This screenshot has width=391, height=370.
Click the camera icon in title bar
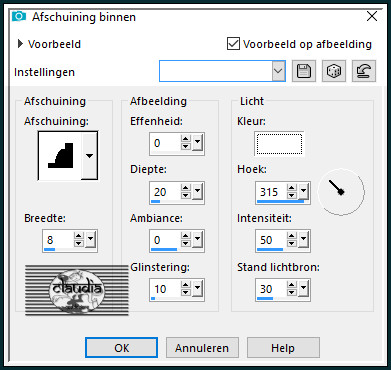(x=19, y=16)
